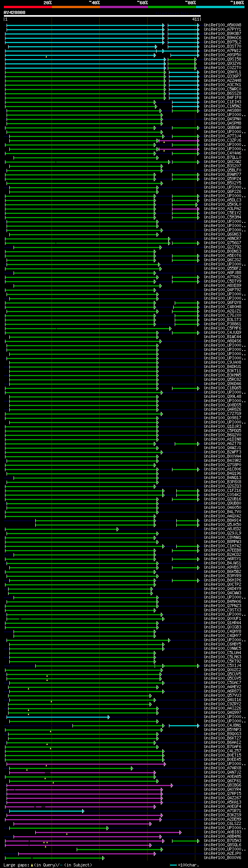Select label UniRef100_A5KA13
The height and width of the screenshot is (868, 248).
(x=222, y=802)
